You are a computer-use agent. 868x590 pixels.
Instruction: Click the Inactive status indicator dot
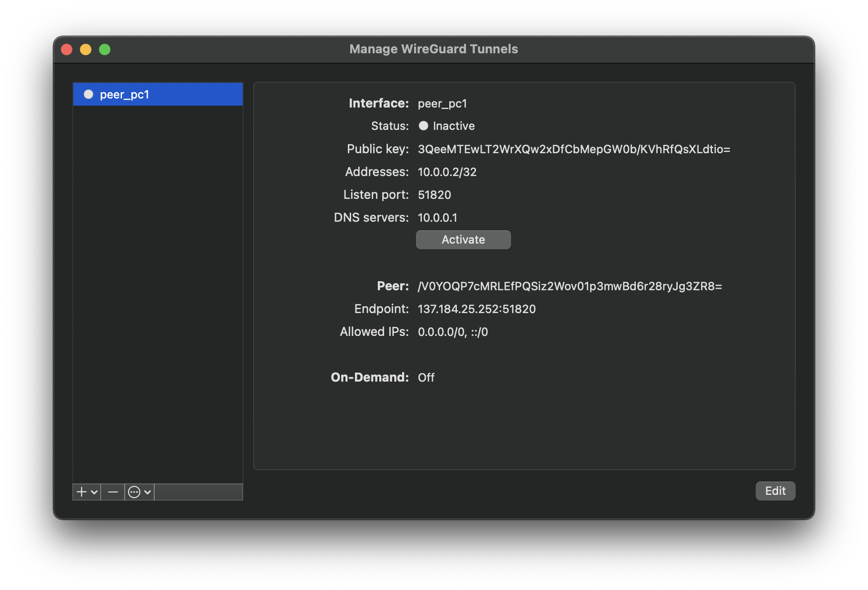[423, 126]
